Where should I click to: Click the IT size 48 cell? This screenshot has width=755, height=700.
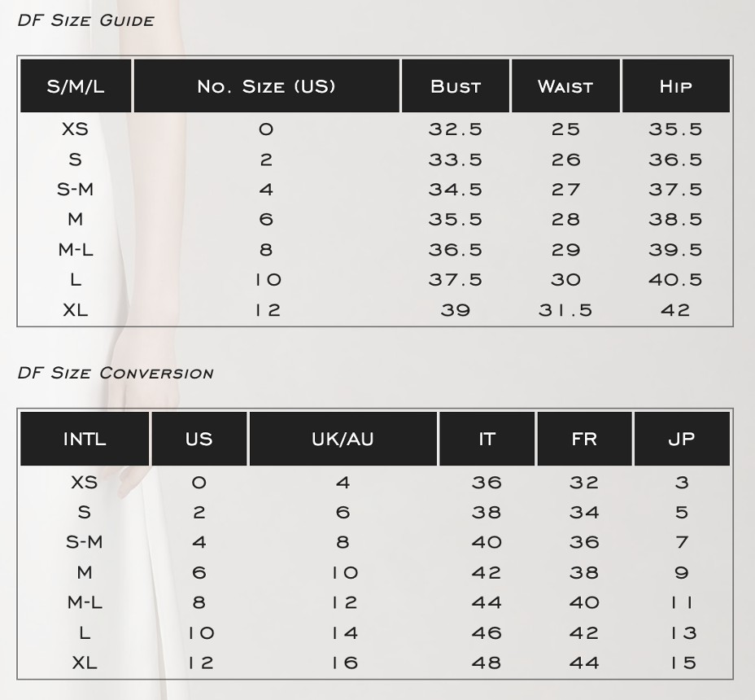487,663
